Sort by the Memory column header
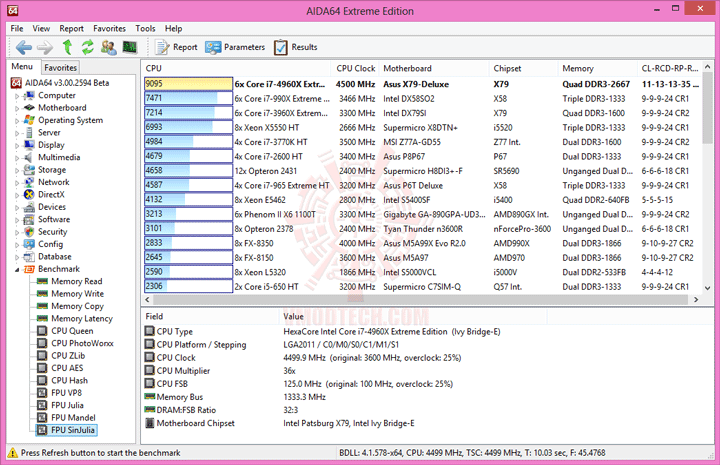This screenshot has width=720, height=465. coord(597,68)
